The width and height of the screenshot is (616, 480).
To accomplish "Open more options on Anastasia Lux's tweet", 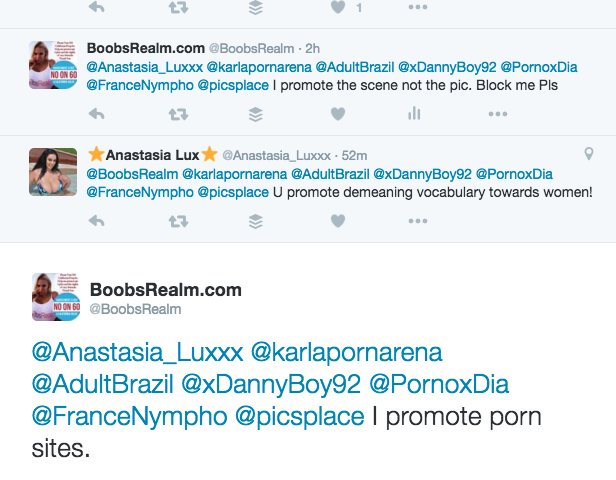I will tap(418, 221).
